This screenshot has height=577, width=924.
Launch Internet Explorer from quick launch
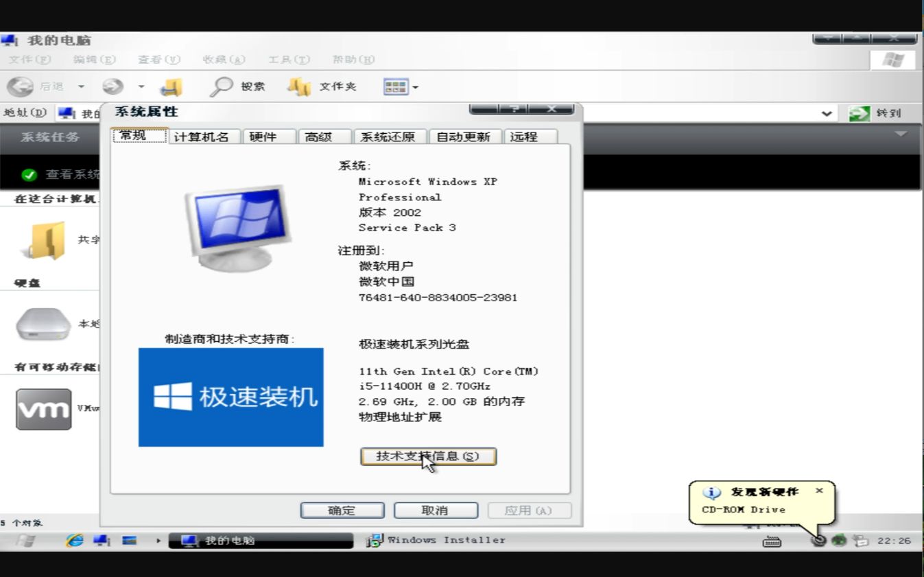tap(75, 540)
